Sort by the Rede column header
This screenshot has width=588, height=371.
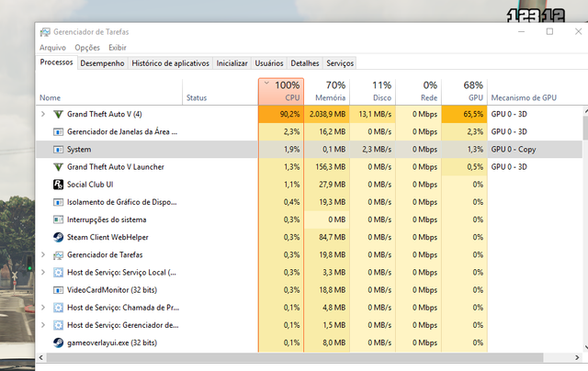(x=419, y=92)
